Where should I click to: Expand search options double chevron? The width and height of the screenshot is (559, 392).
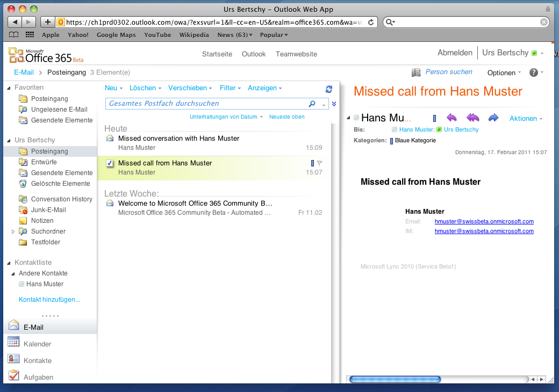[334, 104]
